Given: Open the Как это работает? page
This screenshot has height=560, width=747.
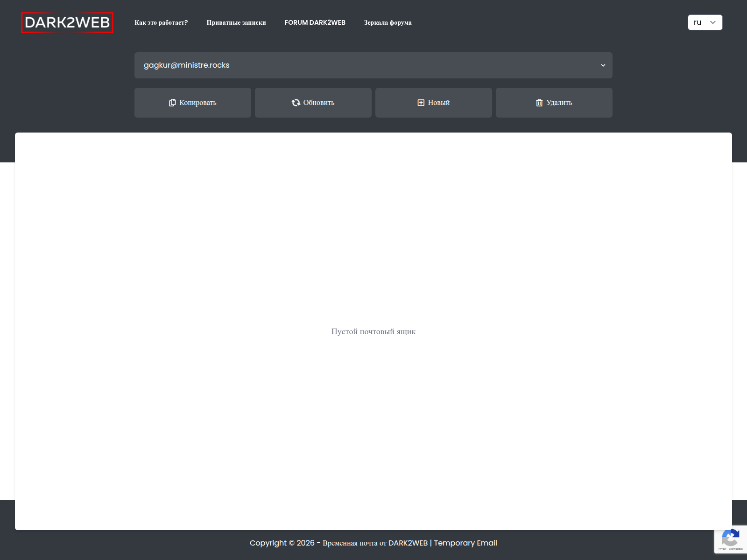Looking at the screenshot, I should click(x=161, y=22).
